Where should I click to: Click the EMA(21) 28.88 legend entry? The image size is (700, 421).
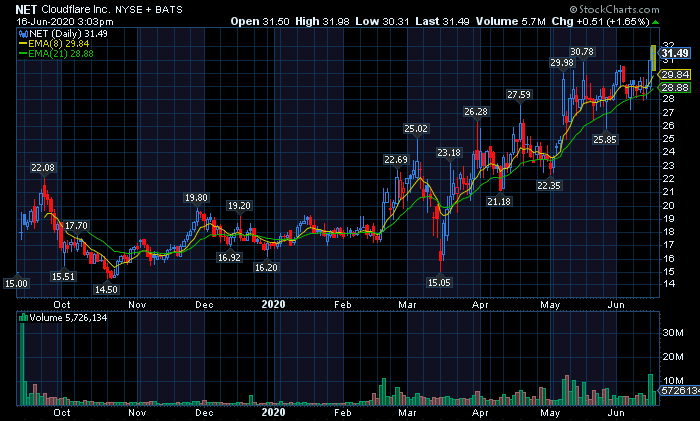coord(56,54)
